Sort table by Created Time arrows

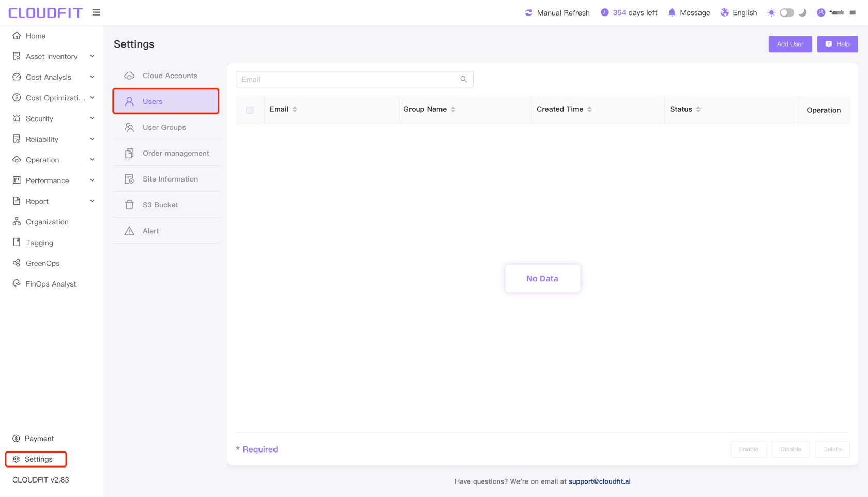click(589, 109)
